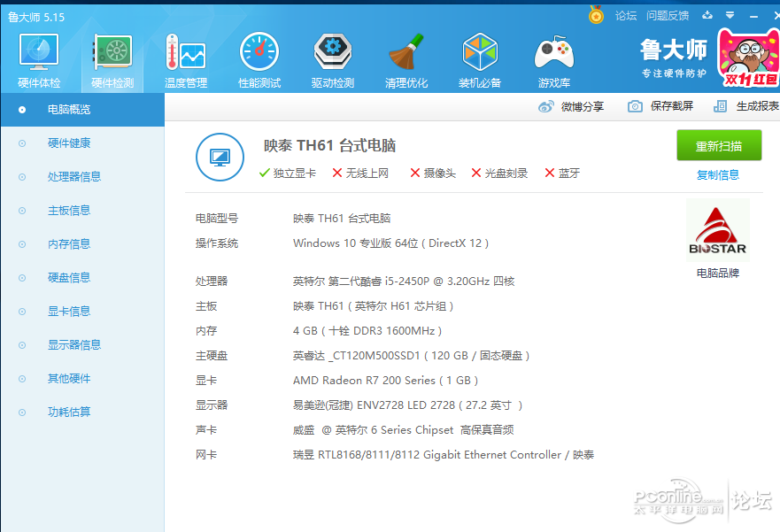This screenshot has height=532, width=780.
Task: Select 电脑概览 in the sidebar
Action: (x=82, y=110)
